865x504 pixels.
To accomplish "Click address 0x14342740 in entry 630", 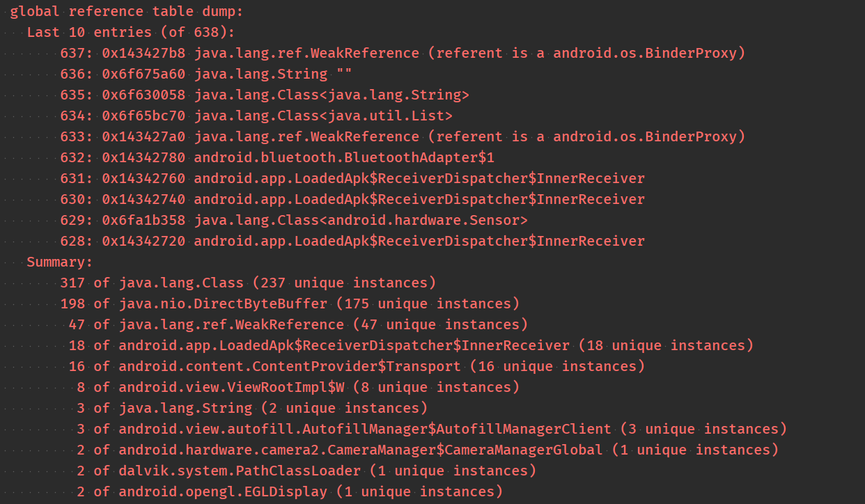I will tap(143, 199).
